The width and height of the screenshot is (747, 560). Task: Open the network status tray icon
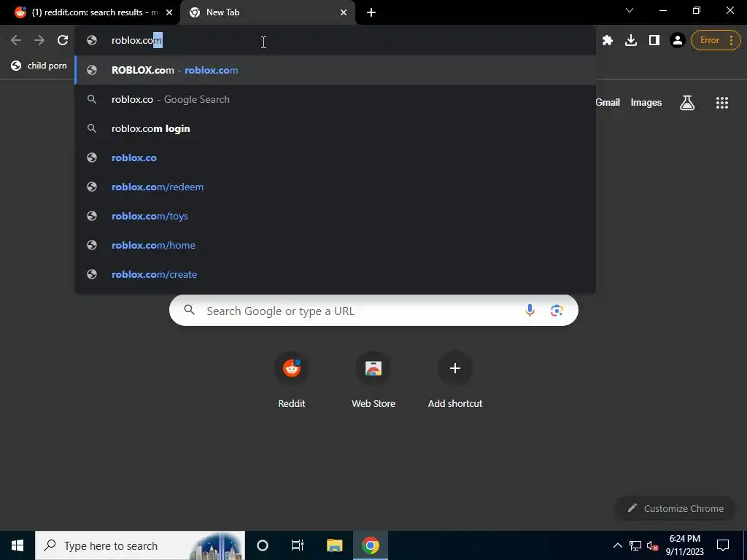point(635,545)
